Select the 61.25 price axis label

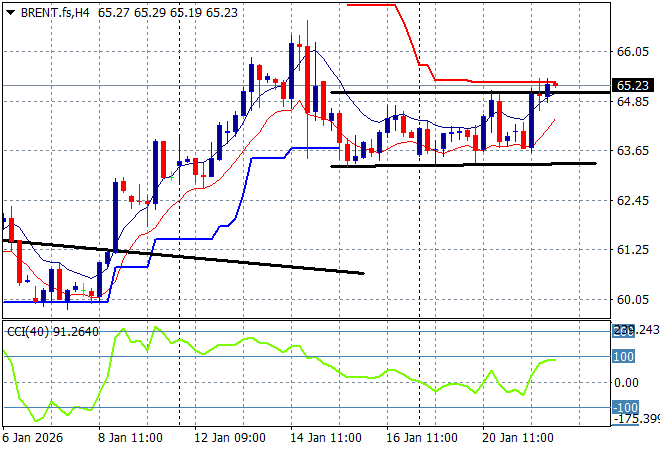point(633,250)
